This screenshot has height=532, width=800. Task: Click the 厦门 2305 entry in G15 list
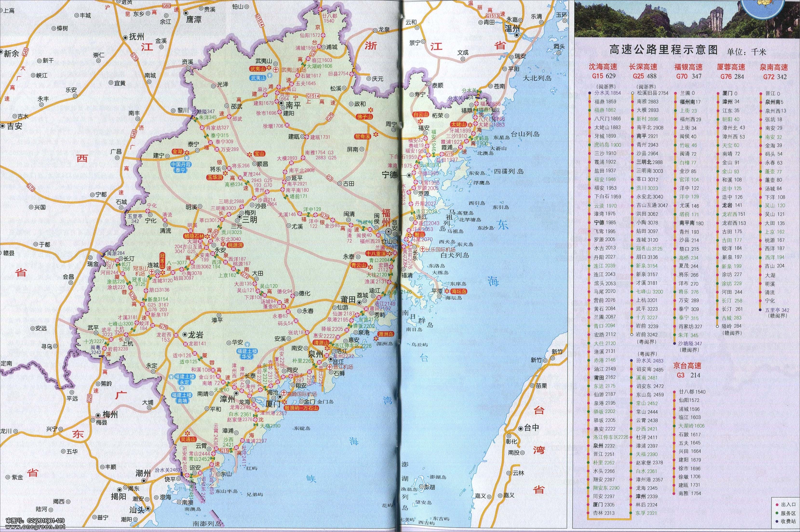604,505
